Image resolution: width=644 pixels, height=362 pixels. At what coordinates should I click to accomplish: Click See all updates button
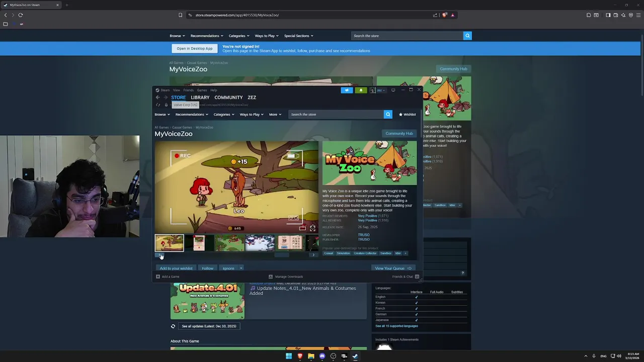[209, 326]
